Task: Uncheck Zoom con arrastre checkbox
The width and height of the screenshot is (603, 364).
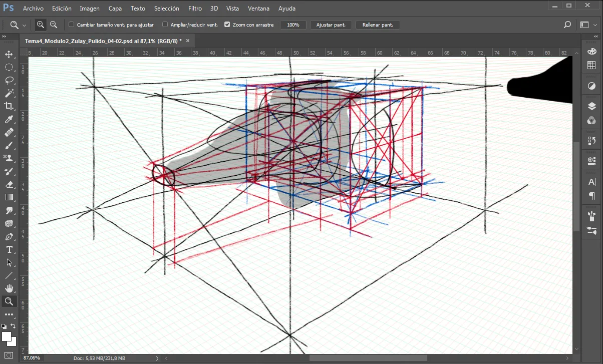Action: point(227,25)
